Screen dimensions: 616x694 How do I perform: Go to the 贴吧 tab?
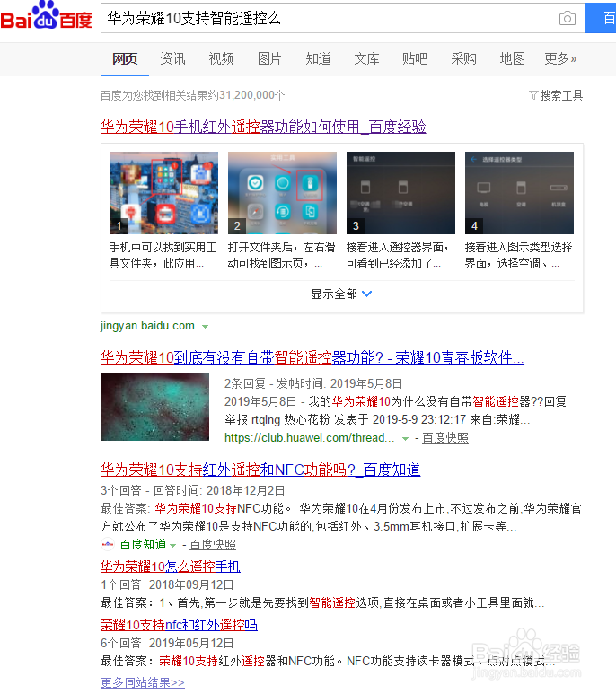tap(415, 59)
